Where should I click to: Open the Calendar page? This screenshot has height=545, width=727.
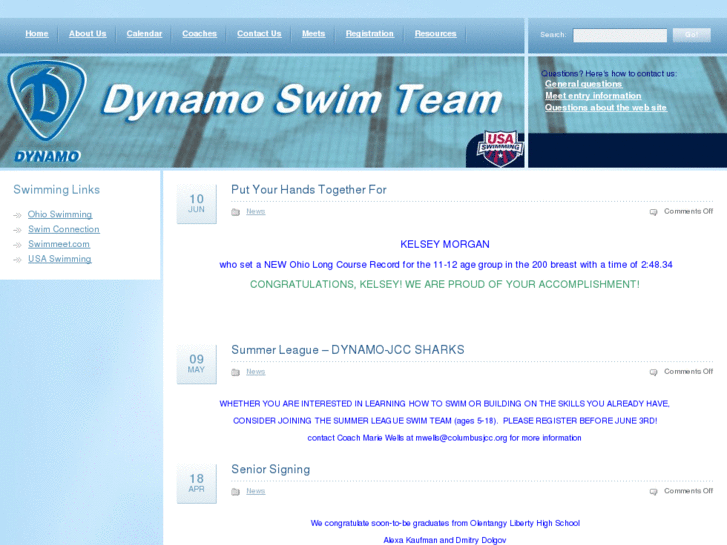click(144, 33)
